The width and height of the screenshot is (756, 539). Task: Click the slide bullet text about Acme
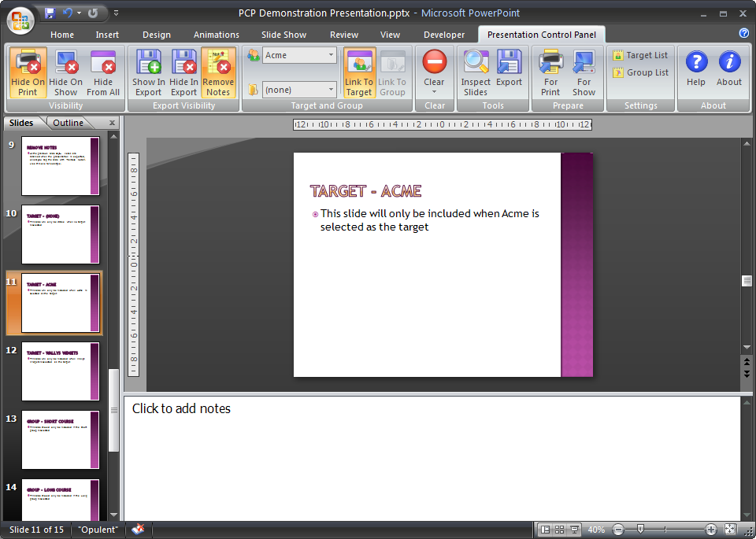pos(430,220)
